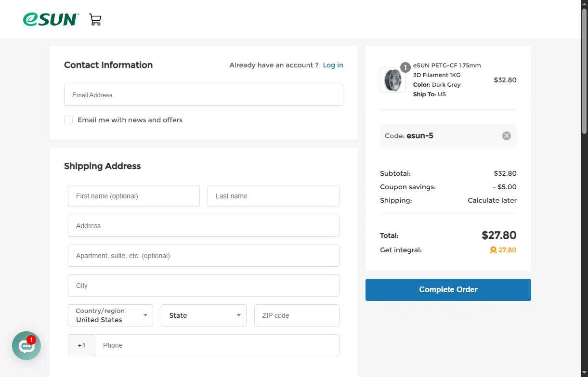Focus the Email Address field
This screenshot has height=377, width=588.
(204, 95)
